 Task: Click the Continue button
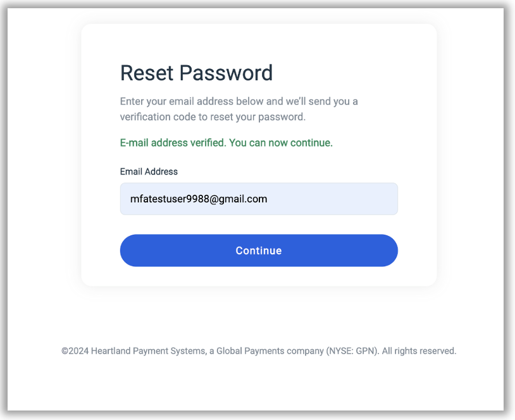259,250
